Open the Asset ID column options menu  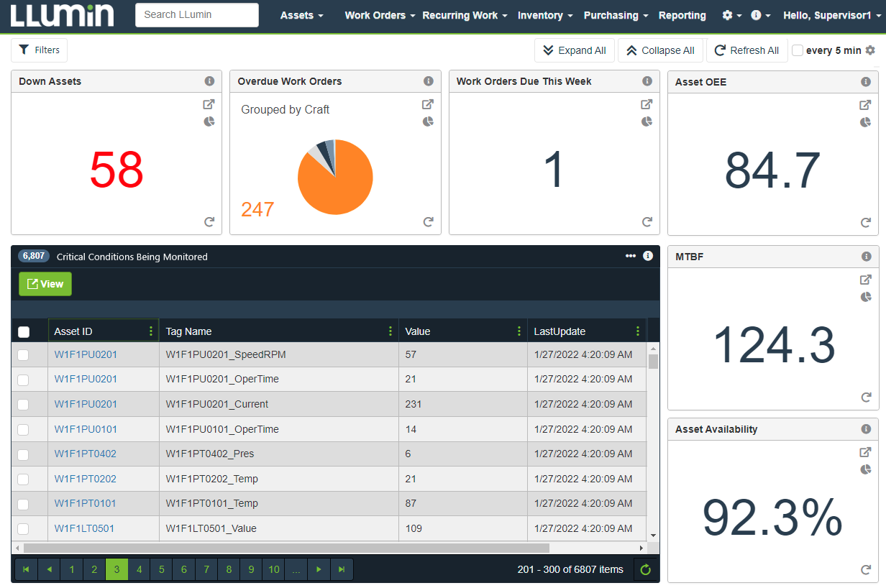click(x=151, y=331)
